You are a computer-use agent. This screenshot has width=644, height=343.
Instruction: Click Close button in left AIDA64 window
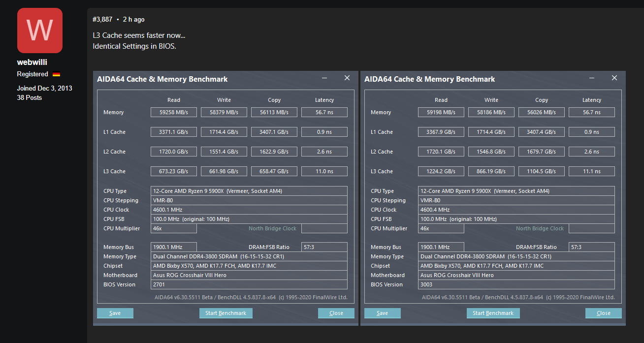coord(336,313)
